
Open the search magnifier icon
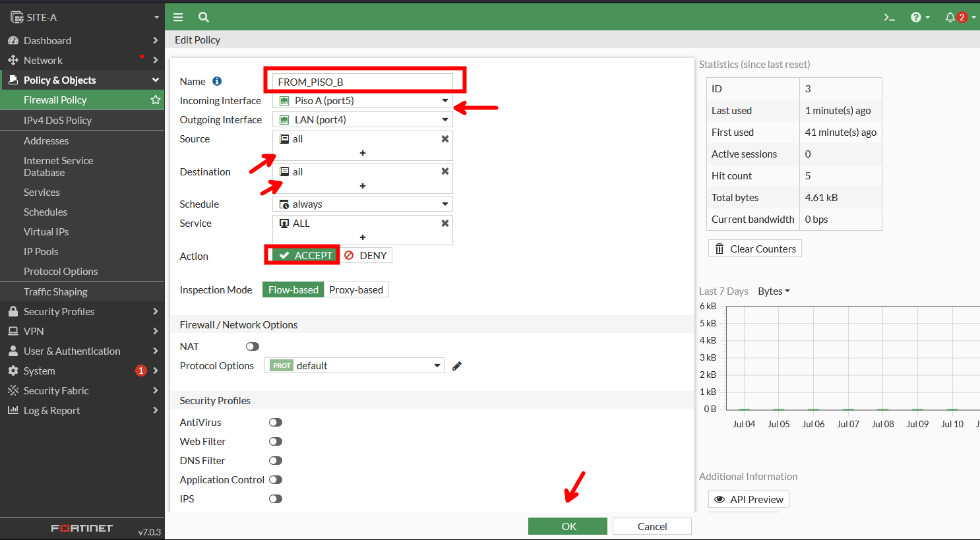[x=204, y=17]
